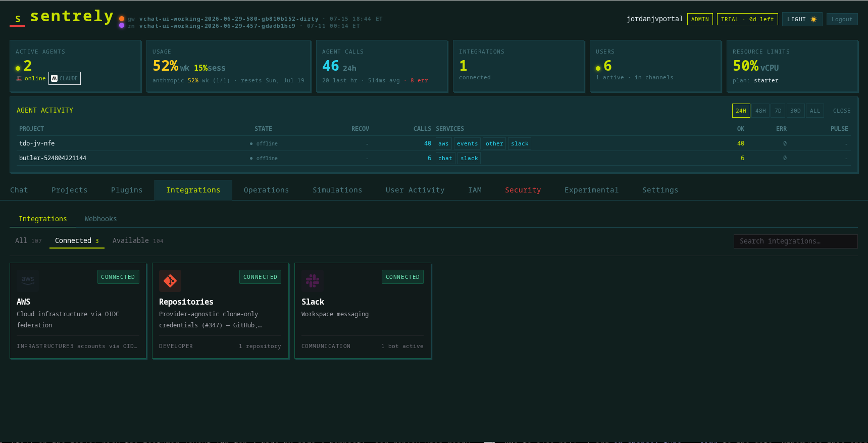Click the Repositories git icon

tap(170, 280)
